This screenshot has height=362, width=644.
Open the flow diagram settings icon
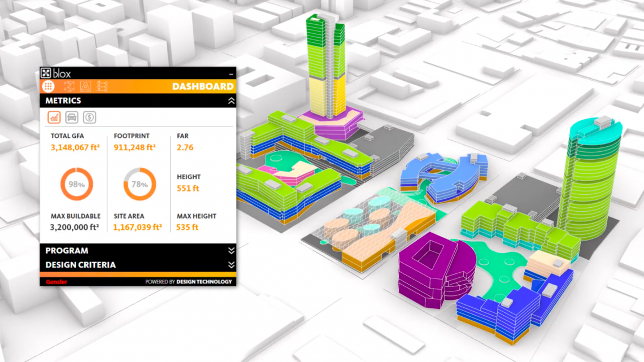pos(103,86)
